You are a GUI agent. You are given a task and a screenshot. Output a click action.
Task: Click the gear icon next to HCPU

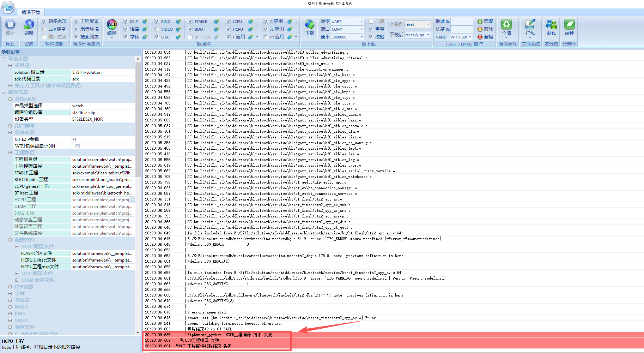[x=251, y=29]
